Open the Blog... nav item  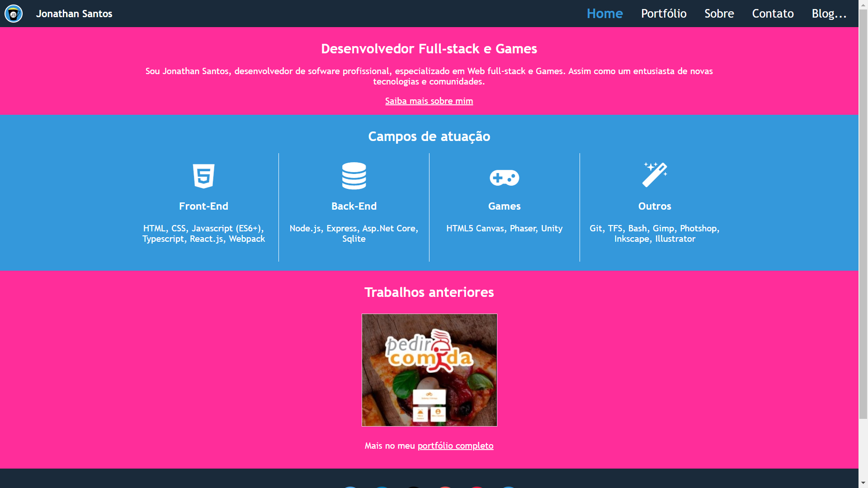[x=829, y=14]
